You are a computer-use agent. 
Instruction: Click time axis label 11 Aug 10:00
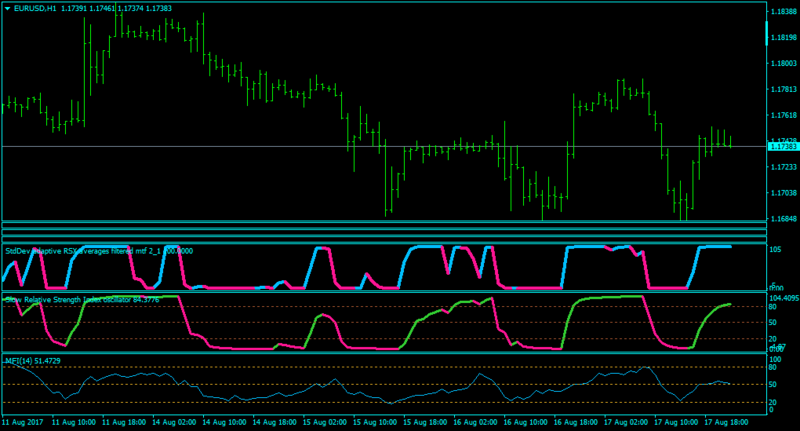coord(74,422)
